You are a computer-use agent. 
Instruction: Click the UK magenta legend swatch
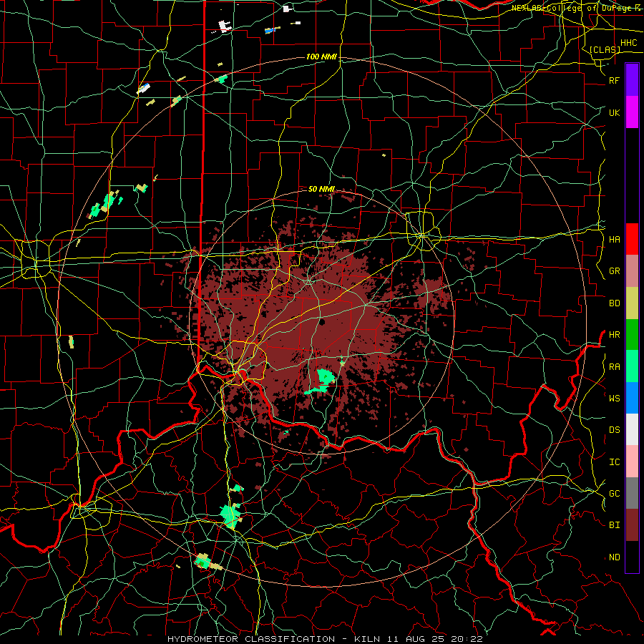632,112
